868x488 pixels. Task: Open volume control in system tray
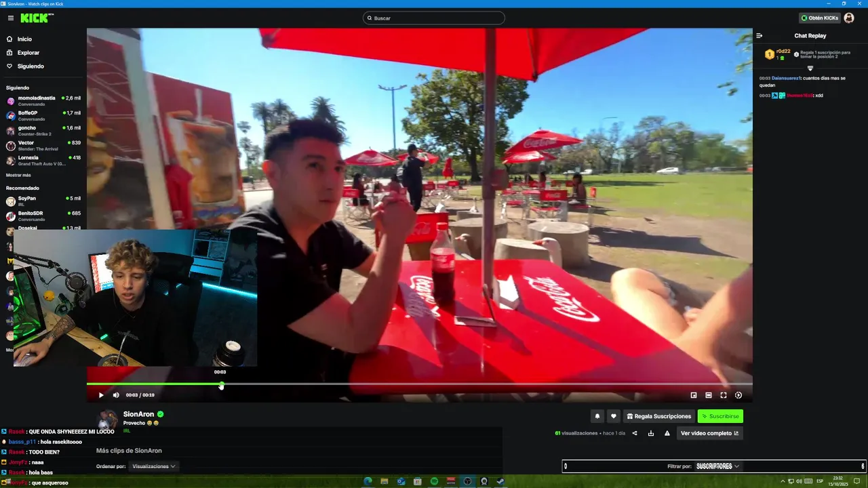[800, 481]
